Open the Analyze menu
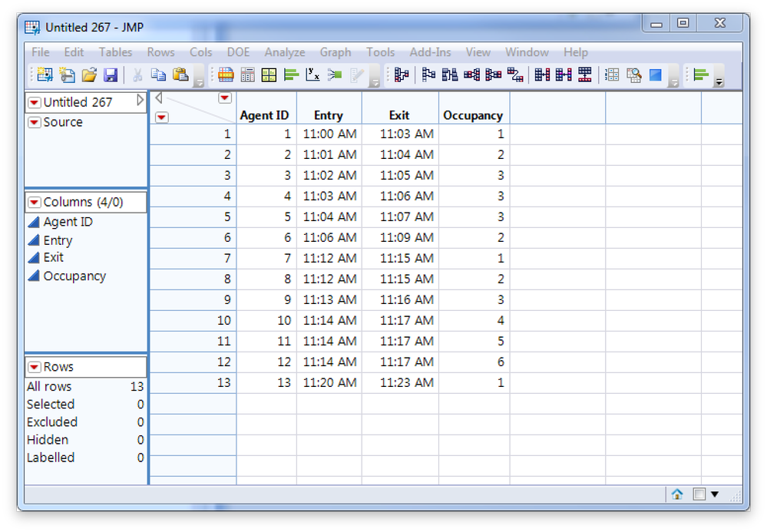 click(285, 52)
